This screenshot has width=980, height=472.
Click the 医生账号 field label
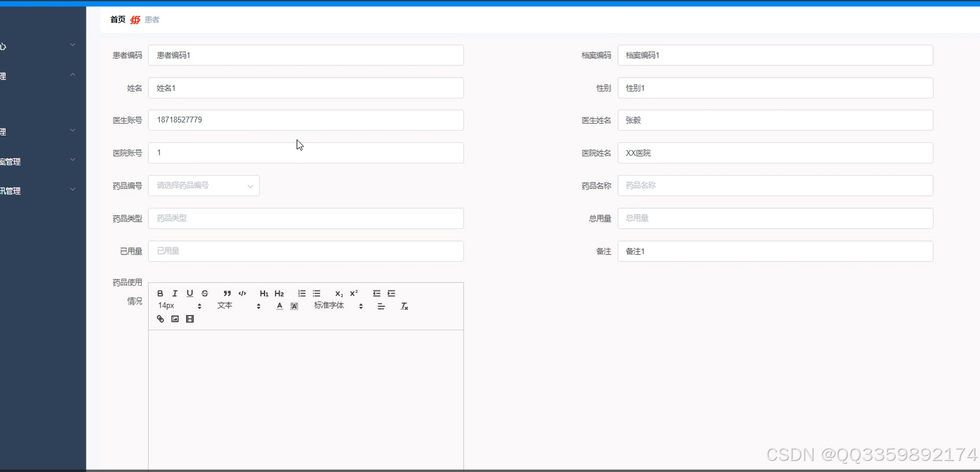tap(128, 120)
